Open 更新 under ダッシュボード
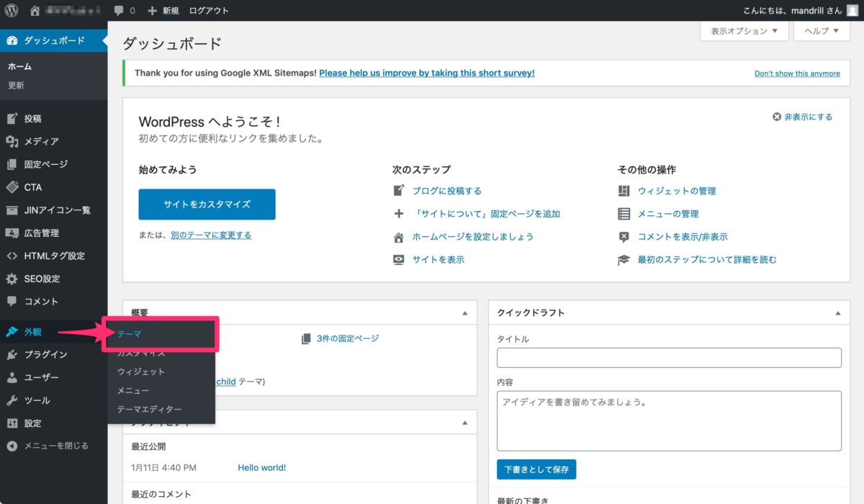Image resolution: width=864 pixels, height=504 pixels. tap(16, 85)
